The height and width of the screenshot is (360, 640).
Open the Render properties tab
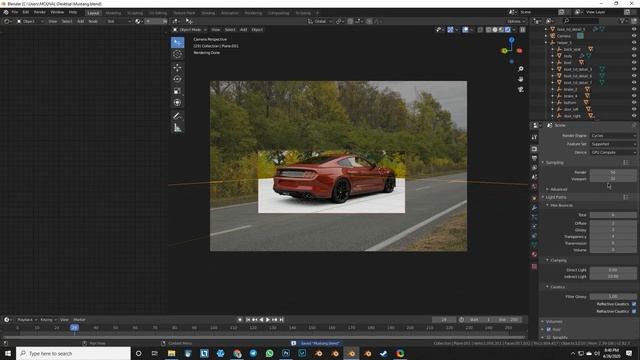tap(534, 149)
